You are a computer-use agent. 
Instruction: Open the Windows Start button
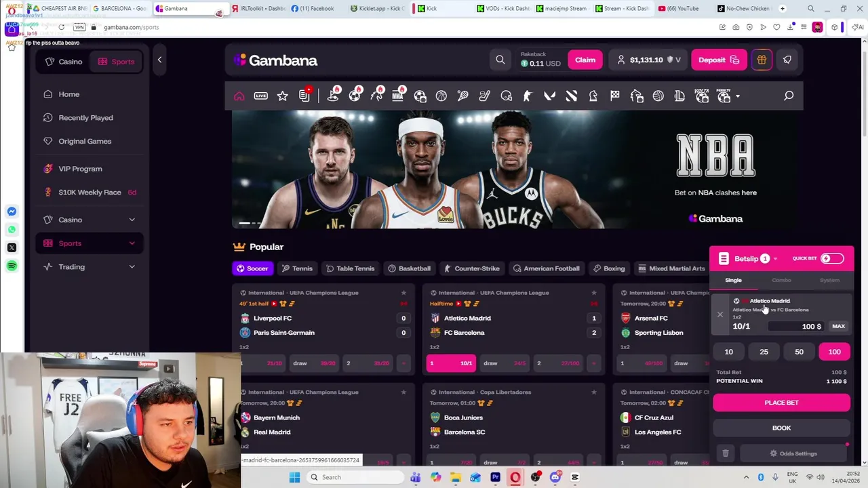(294, 477)
